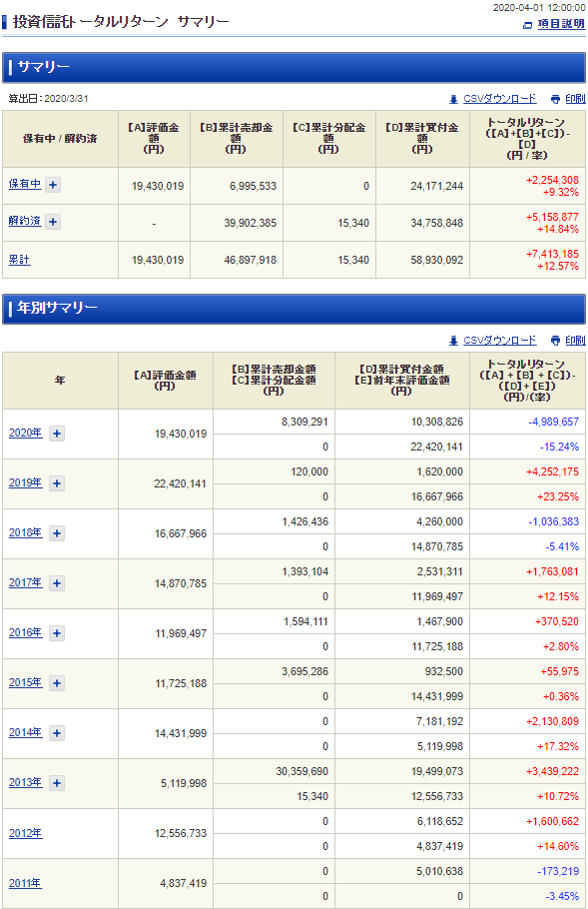This screenshot has width=588, height=909.
Task: Select the 2014 return rate +17.32%
Action: (557, 747)
